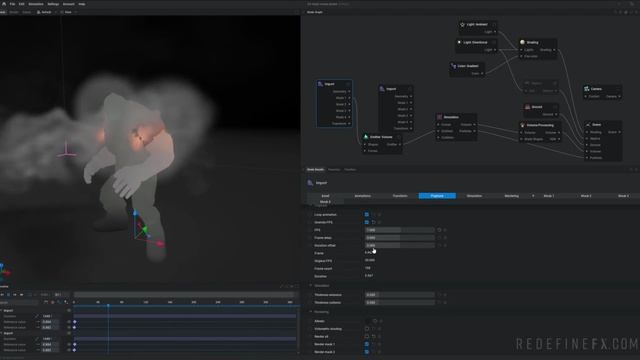Enable the Render all checkbox

click(x=367, y=337)
